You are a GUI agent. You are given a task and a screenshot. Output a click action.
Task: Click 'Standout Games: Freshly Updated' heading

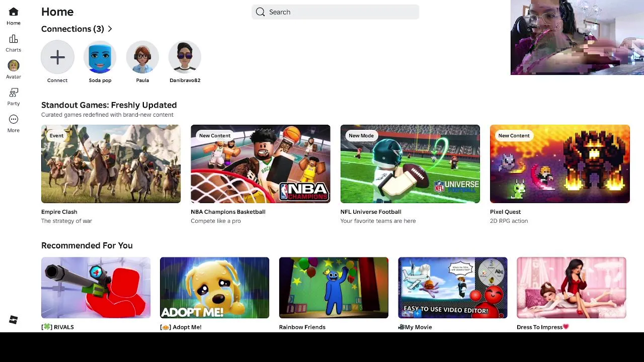(109, 105)
